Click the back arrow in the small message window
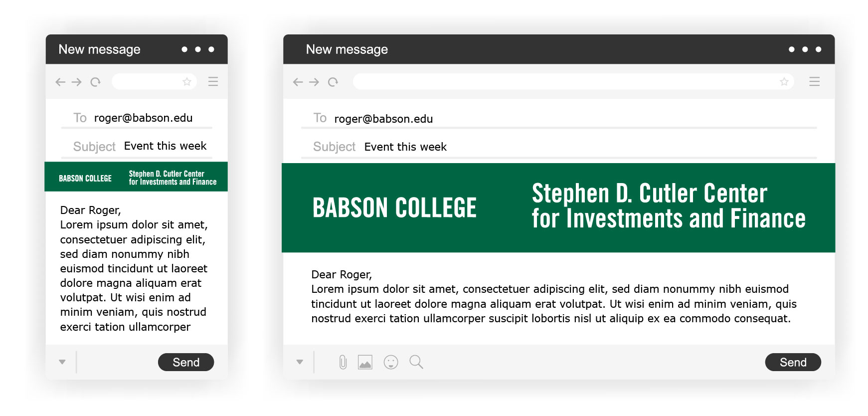This screenshot has height=416, width=868. pyautogui.click(x=60, y=82)
